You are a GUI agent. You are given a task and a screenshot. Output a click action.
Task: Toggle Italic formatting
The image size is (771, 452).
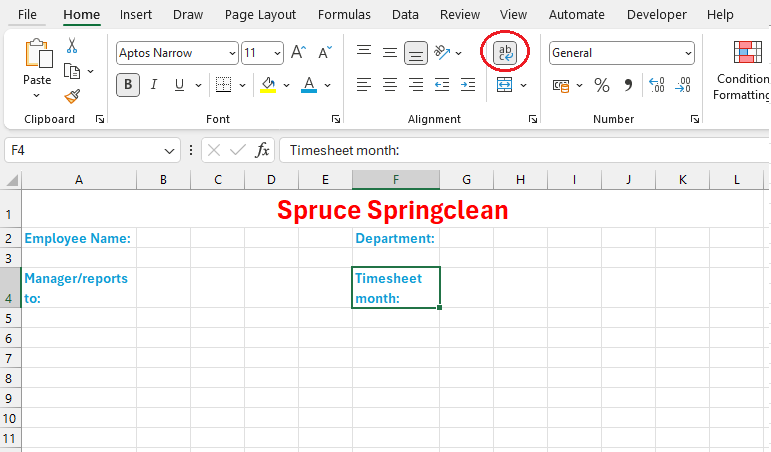154,85
